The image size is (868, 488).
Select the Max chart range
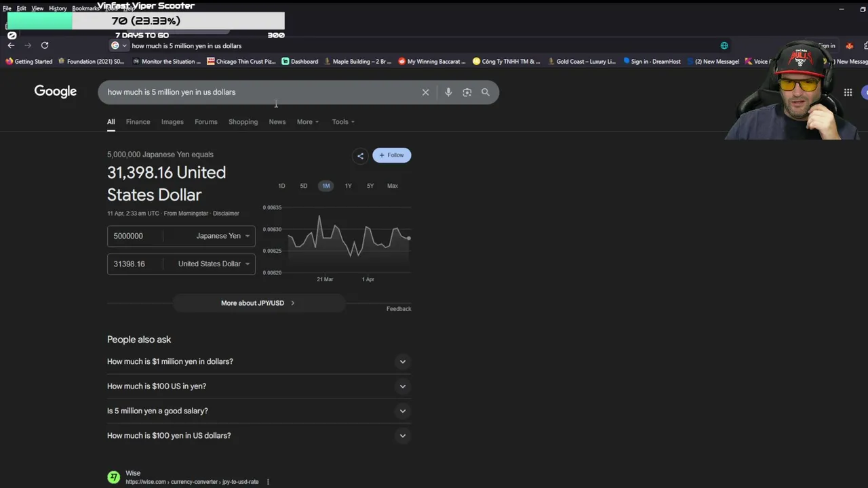coord(393,186)
